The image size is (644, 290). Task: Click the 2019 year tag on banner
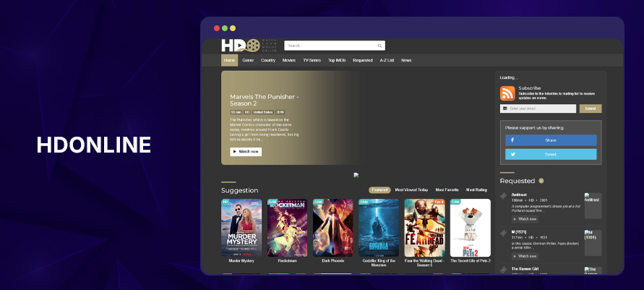click(x=280, y=112)
